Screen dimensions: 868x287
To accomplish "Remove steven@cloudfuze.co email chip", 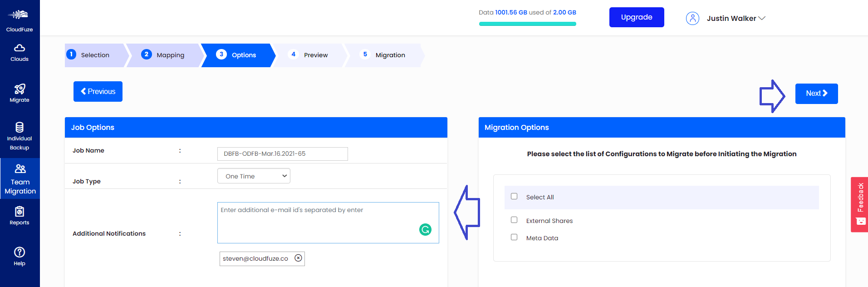I will click(298, 258).
